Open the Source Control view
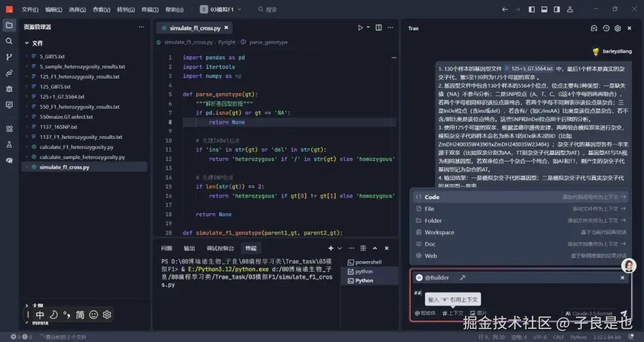This screenshot has width=644, height=342. [x=9, y=57]
